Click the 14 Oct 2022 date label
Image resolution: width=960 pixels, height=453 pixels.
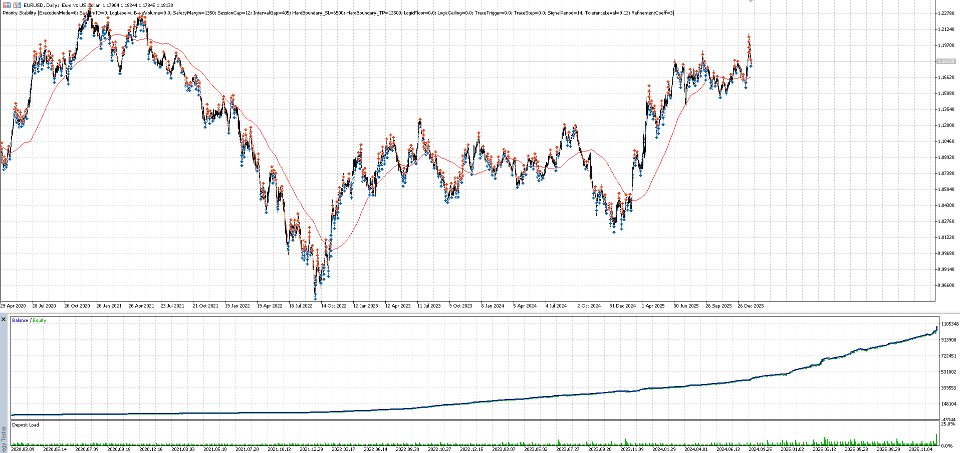(x=333, y=306)
